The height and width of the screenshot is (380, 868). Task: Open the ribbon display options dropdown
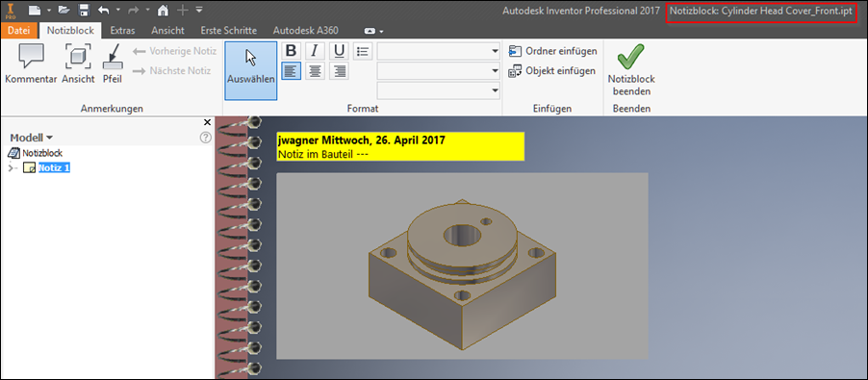click(x=373, y=31)
